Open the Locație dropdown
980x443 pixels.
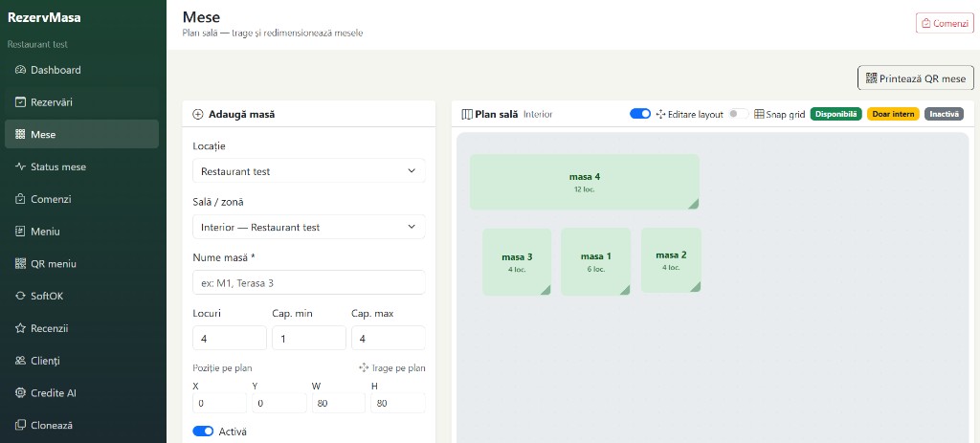[309, 170]
